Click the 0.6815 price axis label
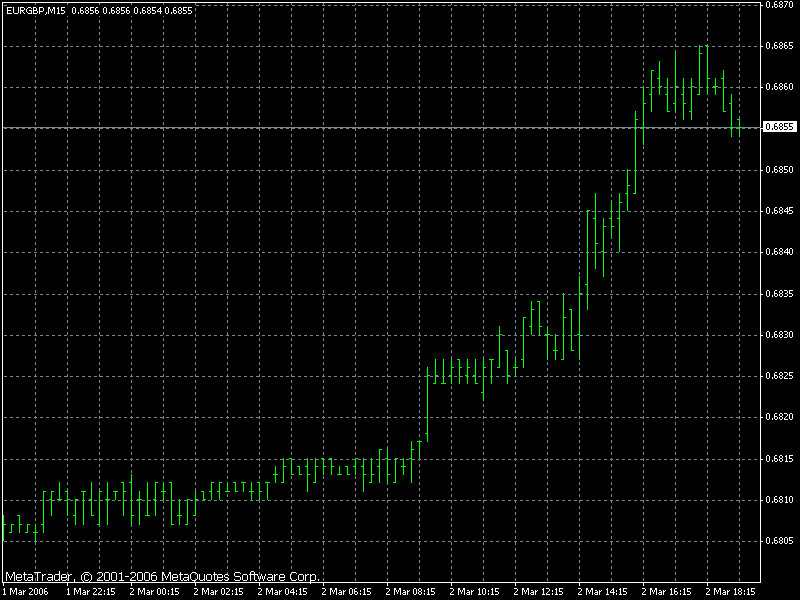 (779, 459)
